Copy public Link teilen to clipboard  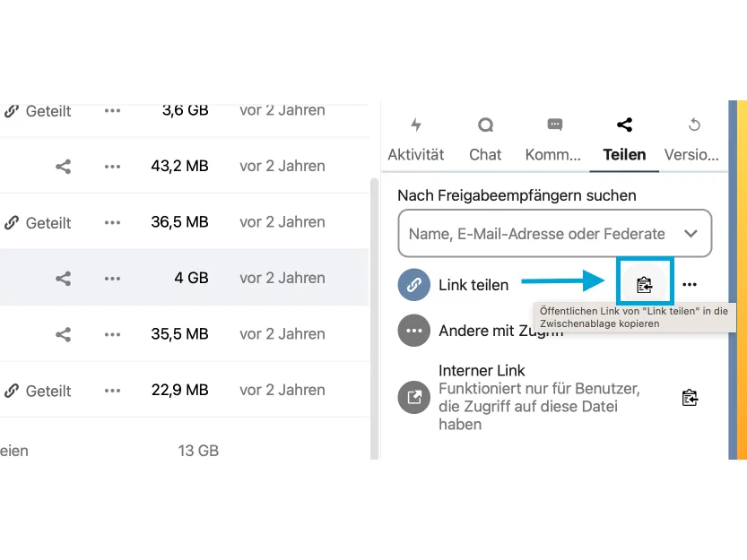click(x=644, y=285)
